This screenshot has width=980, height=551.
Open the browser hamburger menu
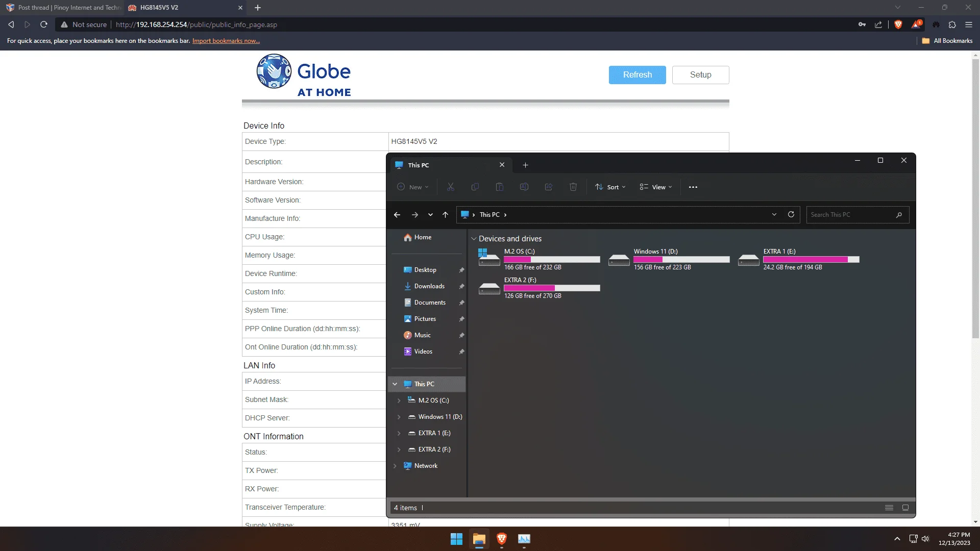click(969, 24)
